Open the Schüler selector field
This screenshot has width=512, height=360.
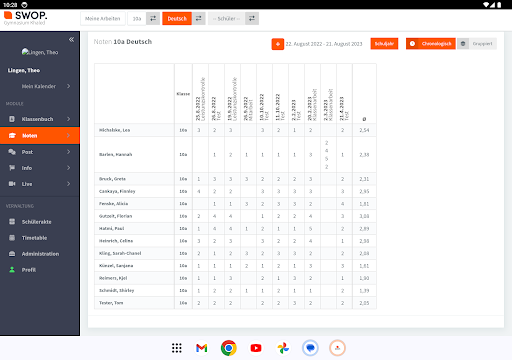(227, 19)
